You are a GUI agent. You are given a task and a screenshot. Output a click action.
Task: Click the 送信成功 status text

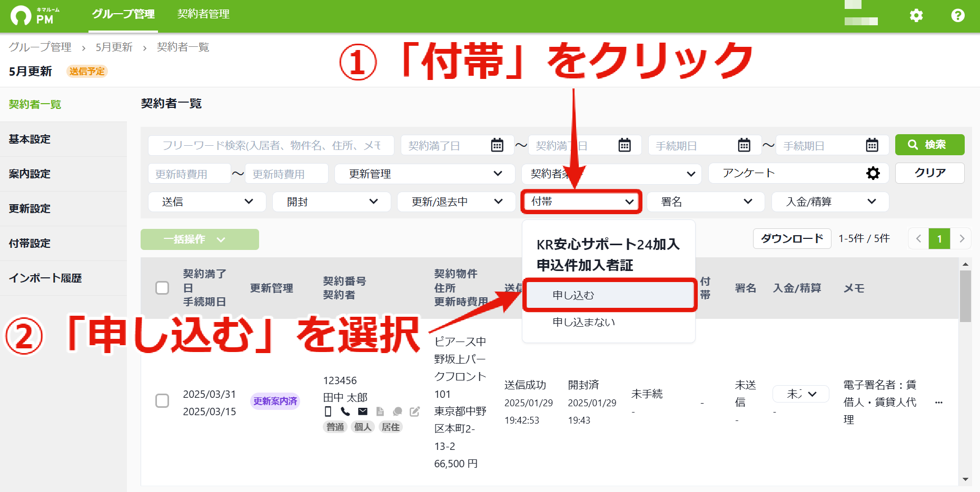[525, 385]
